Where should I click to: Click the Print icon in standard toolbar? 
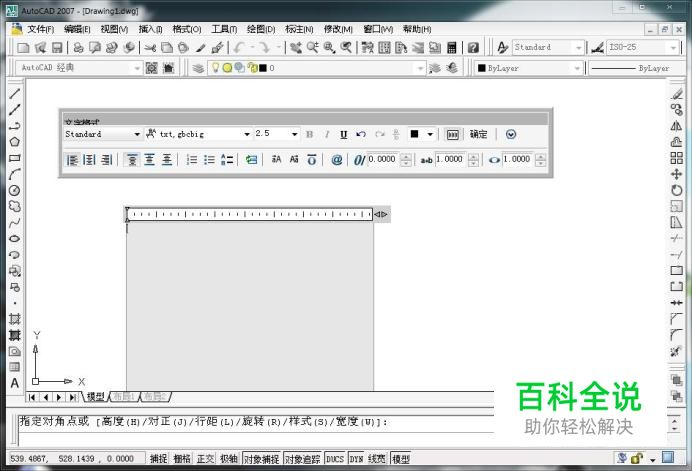78,47
